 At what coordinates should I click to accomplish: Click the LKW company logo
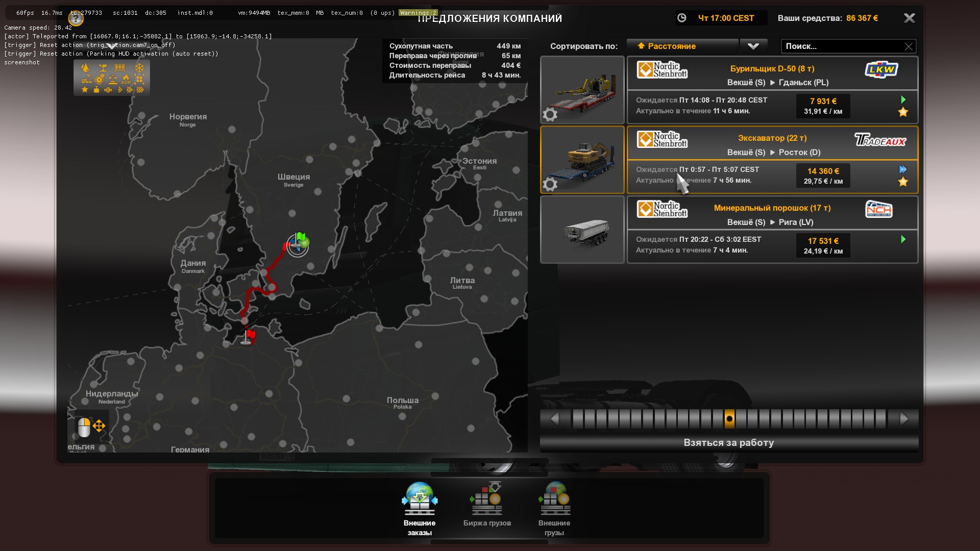881,69
